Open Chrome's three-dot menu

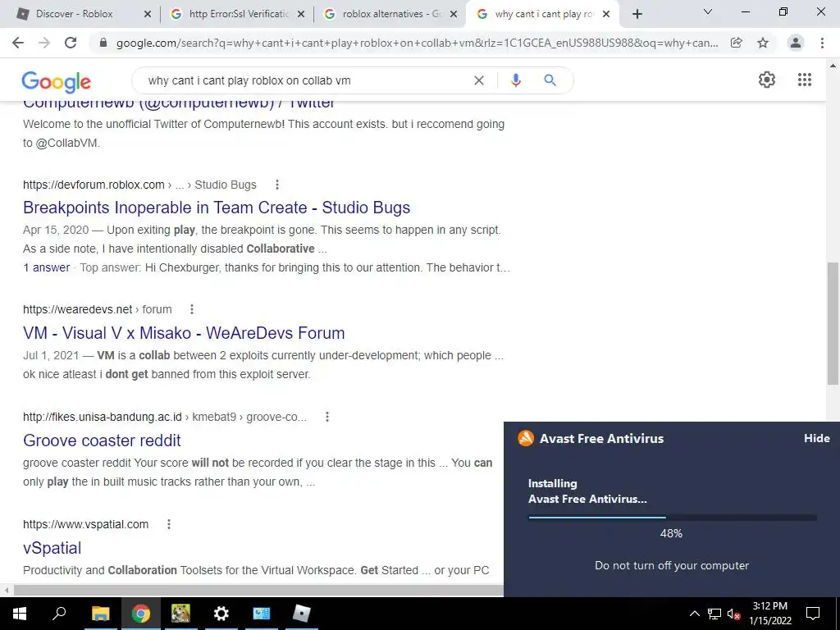[822, 43]
